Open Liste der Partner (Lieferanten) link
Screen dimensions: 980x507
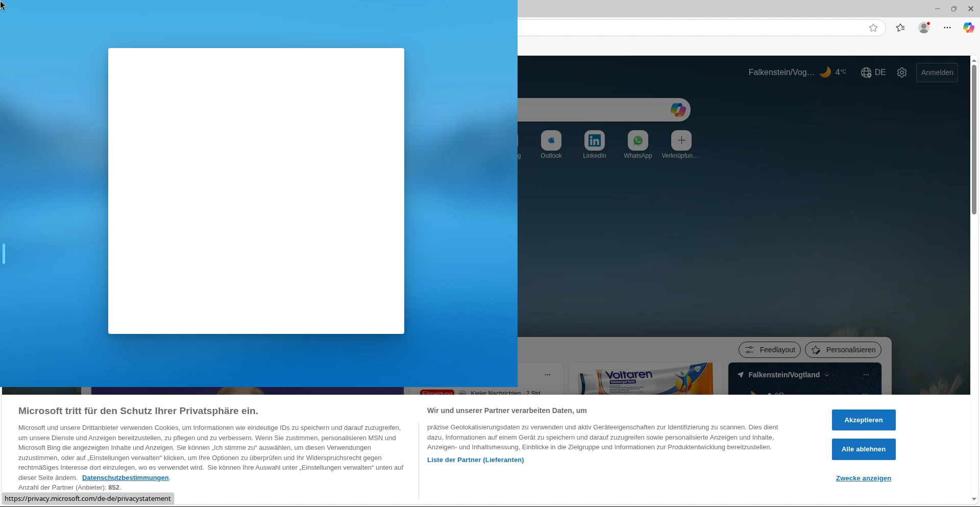coord(475,460)
